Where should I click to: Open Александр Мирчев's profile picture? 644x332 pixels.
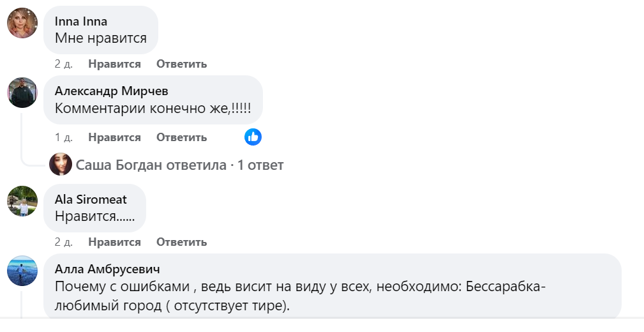(22, 93)
